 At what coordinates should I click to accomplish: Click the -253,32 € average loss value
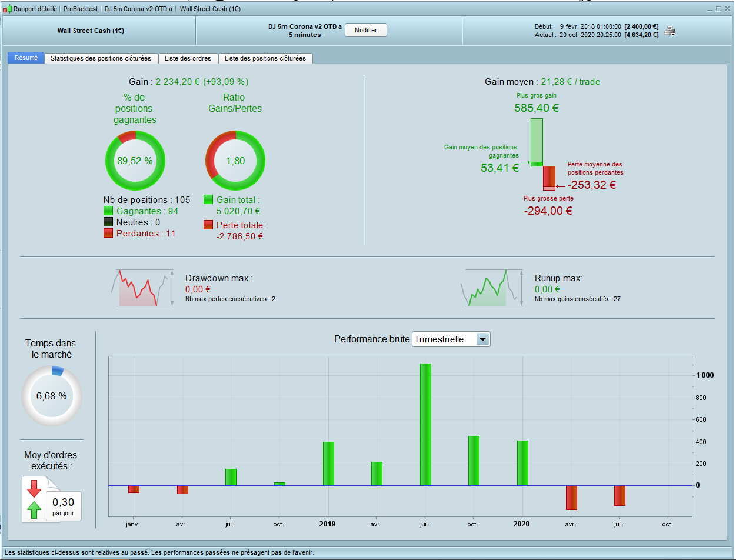click(592, 185)
